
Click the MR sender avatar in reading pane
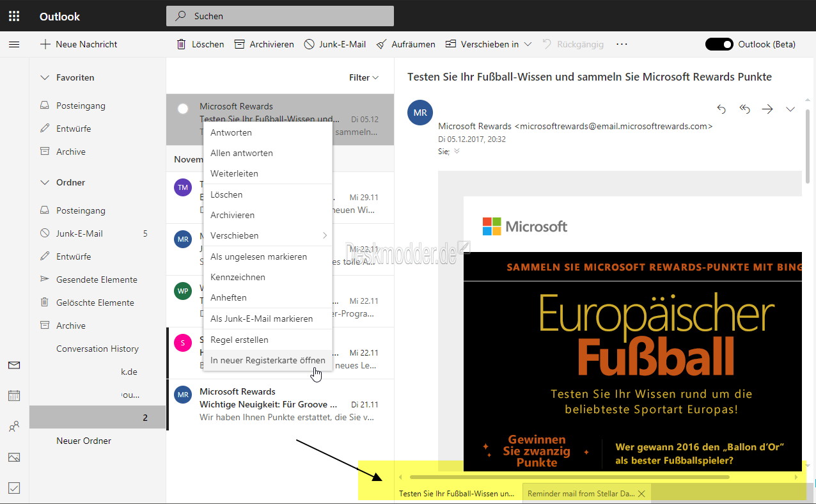point(420,113)
